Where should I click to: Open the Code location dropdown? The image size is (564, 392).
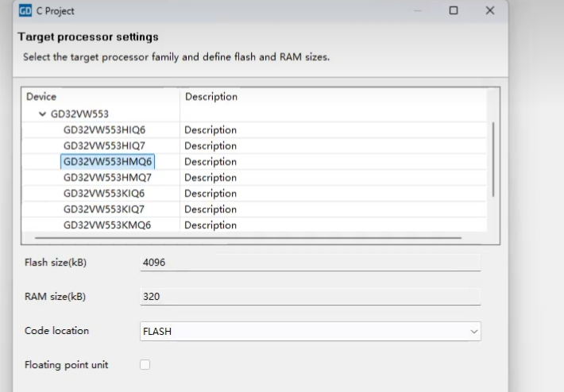point(310,331)
